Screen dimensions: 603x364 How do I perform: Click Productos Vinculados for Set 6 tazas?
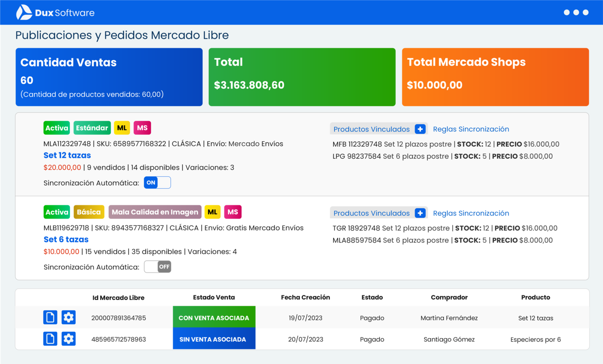[371, 213]
